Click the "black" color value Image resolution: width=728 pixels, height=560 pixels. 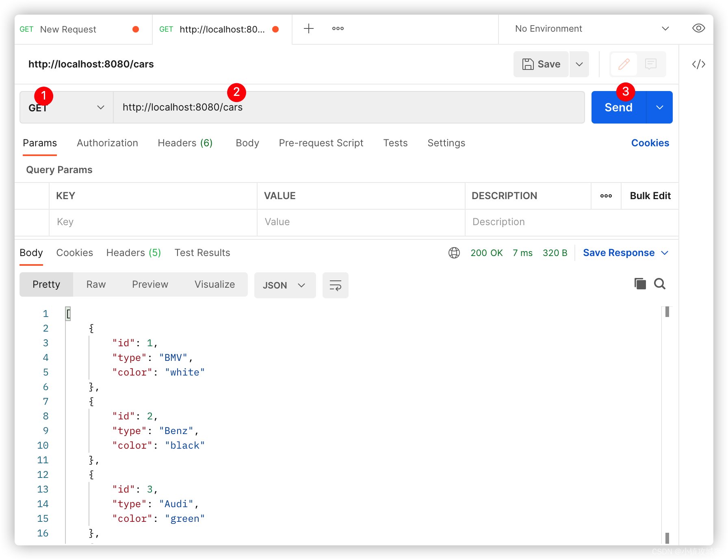coord(185,445)
